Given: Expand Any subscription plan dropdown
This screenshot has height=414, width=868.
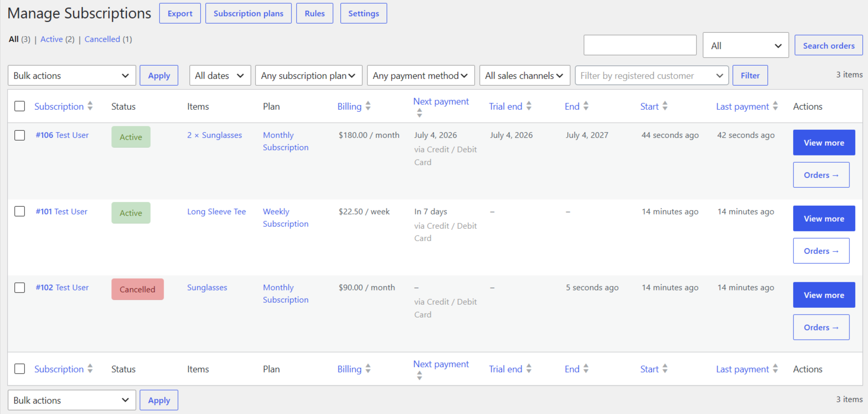Looking at the screenshot, I should (x=308, y=75).
